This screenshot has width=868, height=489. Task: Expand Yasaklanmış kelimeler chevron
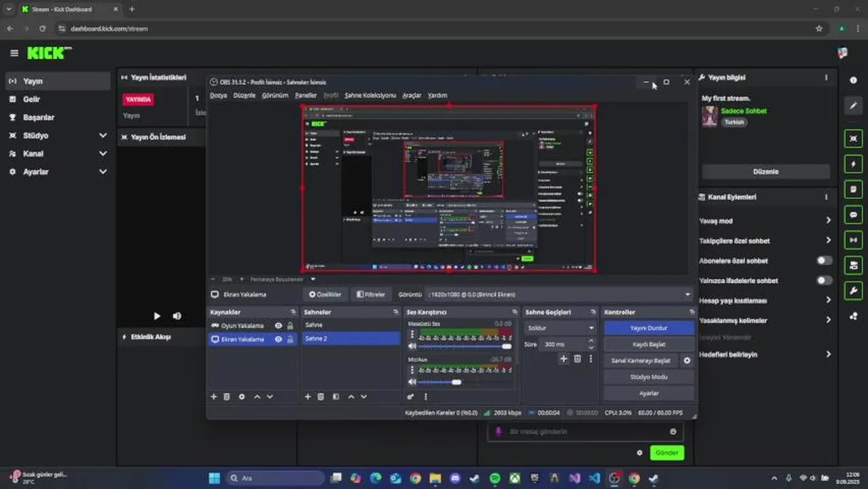point(828,319)
